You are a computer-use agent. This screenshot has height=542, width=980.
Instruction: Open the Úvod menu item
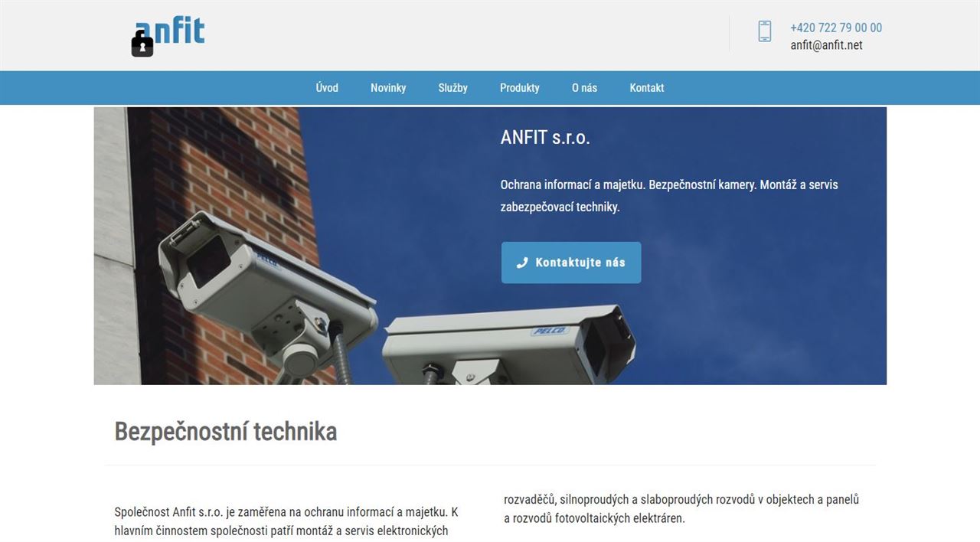coord(327,88)
